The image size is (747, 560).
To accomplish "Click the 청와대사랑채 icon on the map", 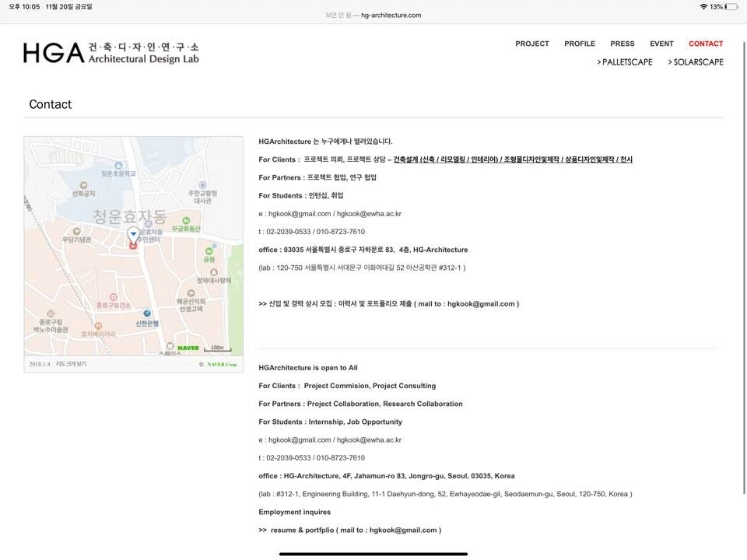I will pyautogui.click(x=213, y=272).
